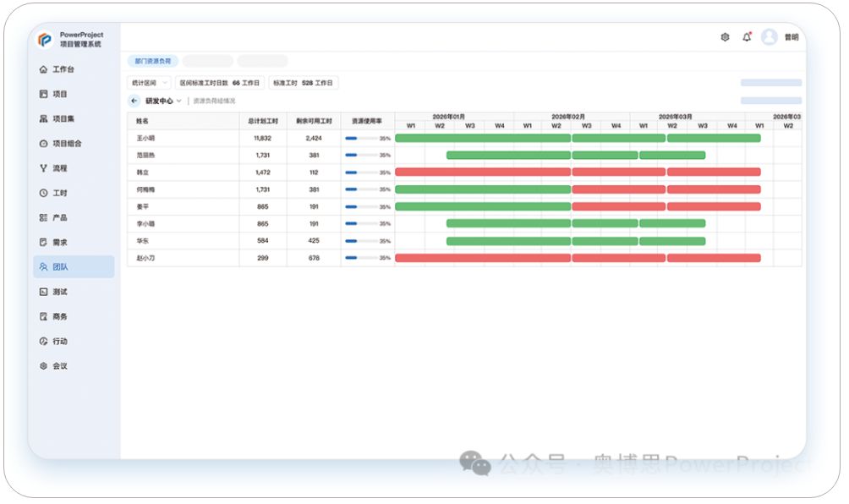Open the 项目 sidebar icon

pyautogui.click(x=43, y=94)
